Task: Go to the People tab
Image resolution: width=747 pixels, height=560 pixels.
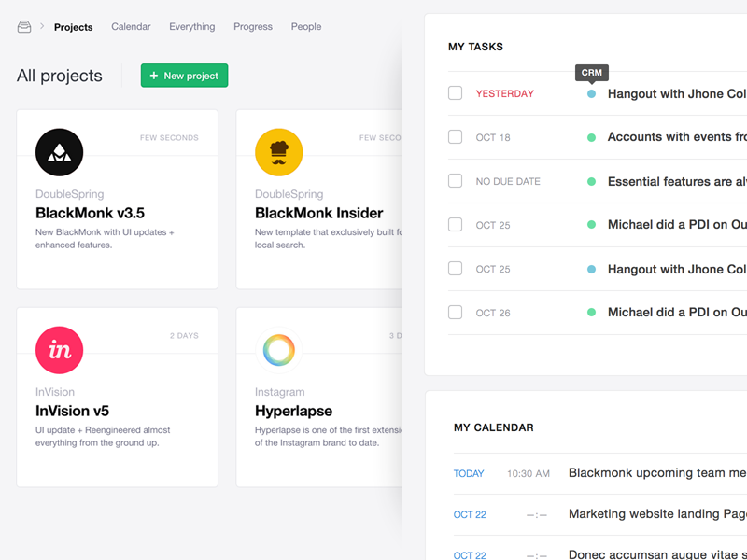Action: [x=306, y=27]
